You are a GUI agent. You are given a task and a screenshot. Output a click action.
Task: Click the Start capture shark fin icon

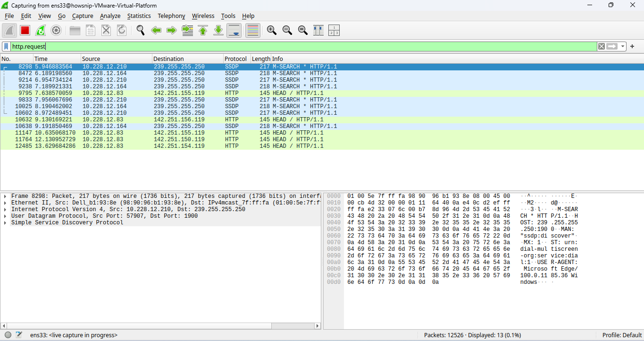tap(9, 30)
